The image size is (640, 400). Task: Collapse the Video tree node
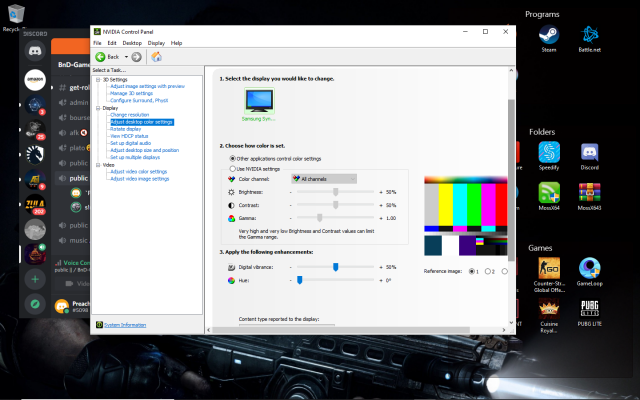[x=95, y=164]
